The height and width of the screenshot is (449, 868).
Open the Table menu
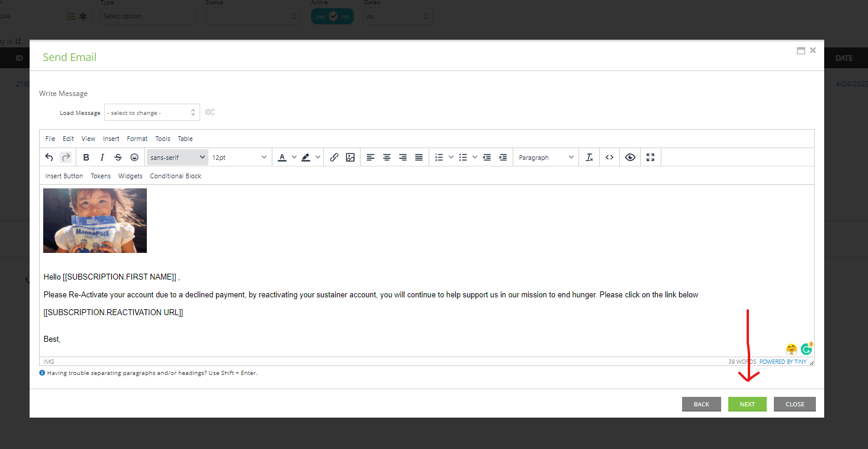(x=185, y=139)
